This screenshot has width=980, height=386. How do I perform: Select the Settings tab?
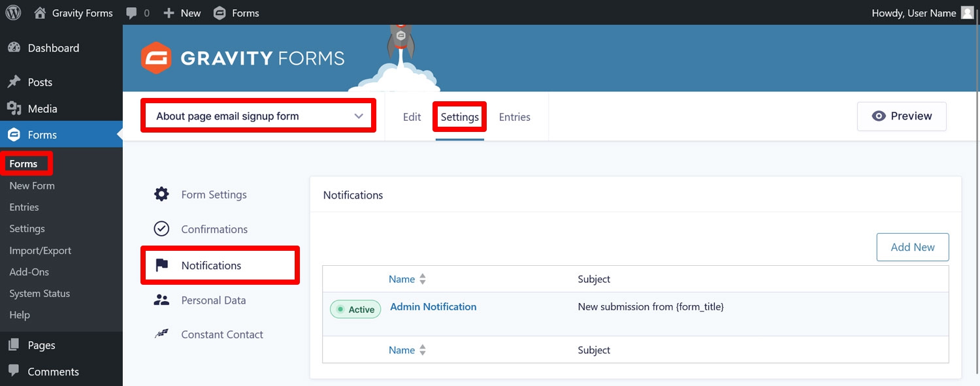460,117
